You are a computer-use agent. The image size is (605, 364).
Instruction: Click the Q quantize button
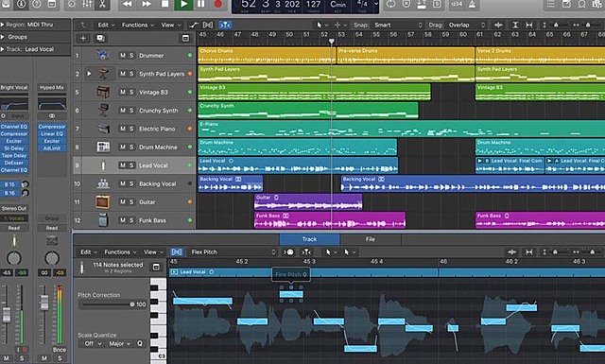pyautogui.click(x=140, y=343)
